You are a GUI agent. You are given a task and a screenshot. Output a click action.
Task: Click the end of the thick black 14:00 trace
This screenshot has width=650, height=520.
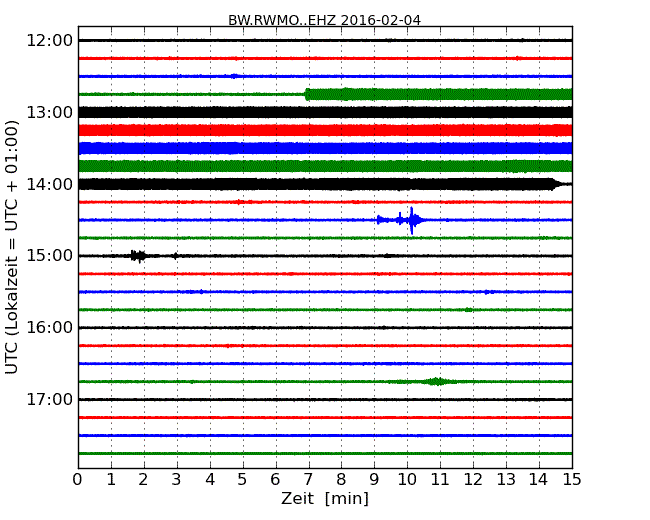point(558,184)
